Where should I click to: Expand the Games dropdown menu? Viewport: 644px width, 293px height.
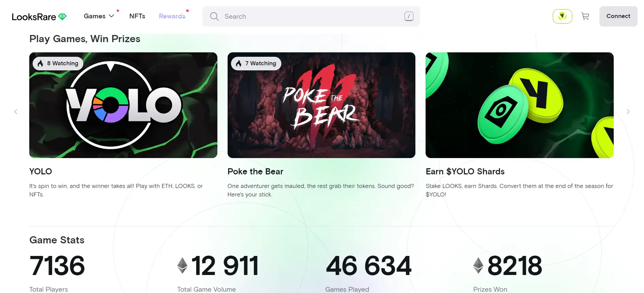coord(99,16)
